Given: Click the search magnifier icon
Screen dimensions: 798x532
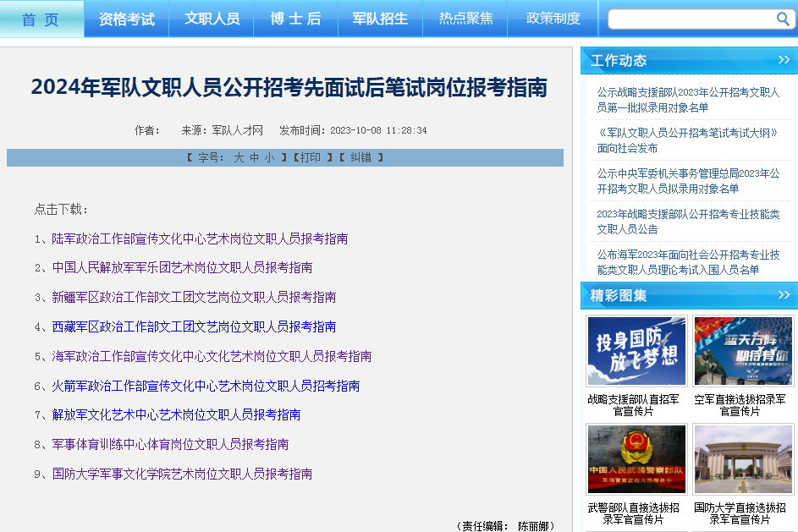Looking at the screenshot, I should coord(783,19).
